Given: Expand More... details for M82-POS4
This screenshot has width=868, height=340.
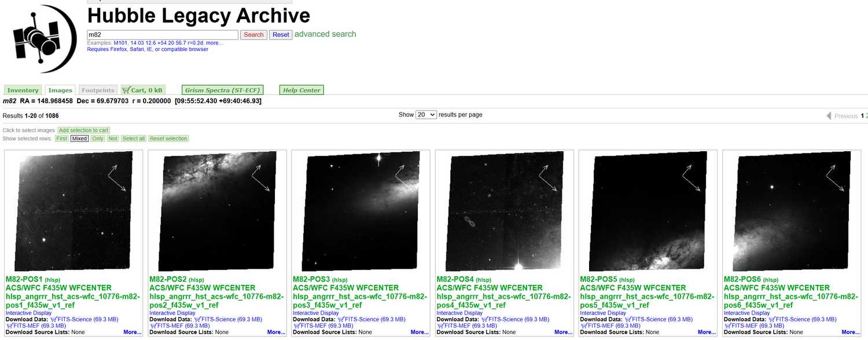Looking at the screenshot, I should pyautogui.click(x=563, y=332).
